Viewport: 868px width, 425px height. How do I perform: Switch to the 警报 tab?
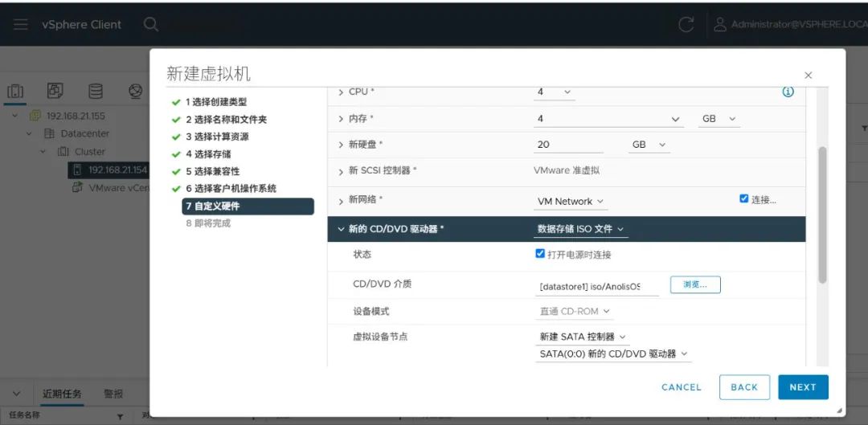[x=113, y=394]
